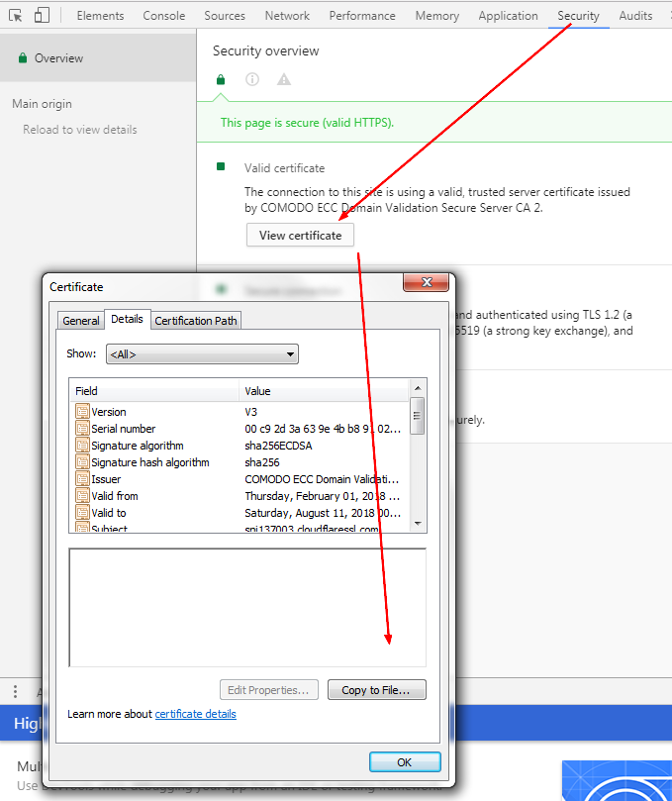672x801 pixels.
Task: Click the sha256 hash algorithm value
Action: click(x=262, y=462)
